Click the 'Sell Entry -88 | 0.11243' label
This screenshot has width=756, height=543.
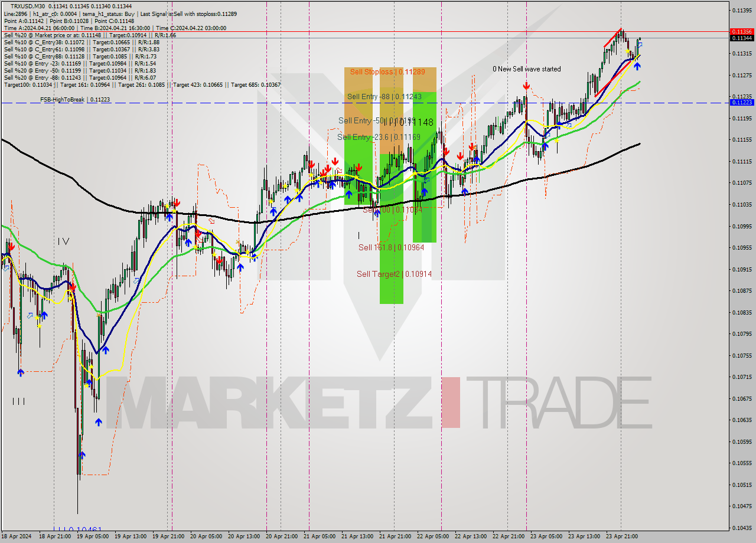(x=384, y=96)
